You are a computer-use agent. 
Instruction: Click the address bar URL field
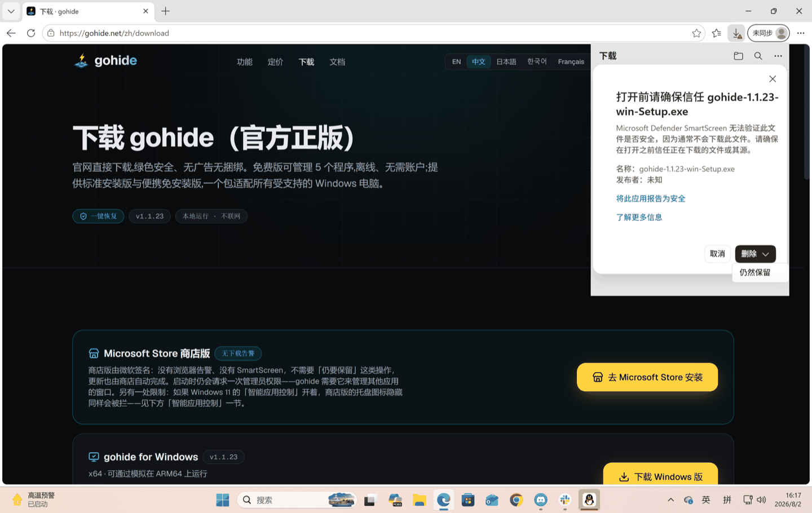click(x=372, y=33)
